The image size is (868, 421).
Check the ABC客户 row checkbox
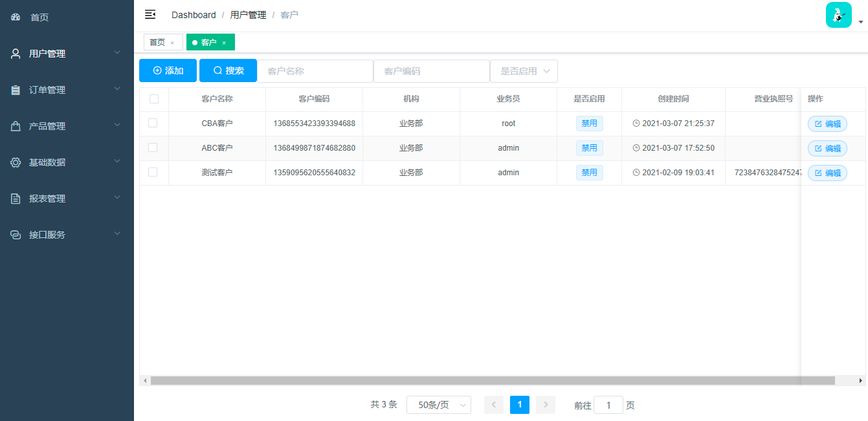pos(153,147)
